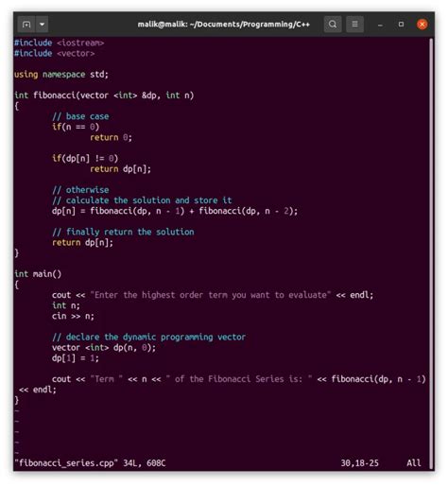Click the comment '// calculate the solution and store it'
This screenshot has width=448, height=486.
click(142, 200)
